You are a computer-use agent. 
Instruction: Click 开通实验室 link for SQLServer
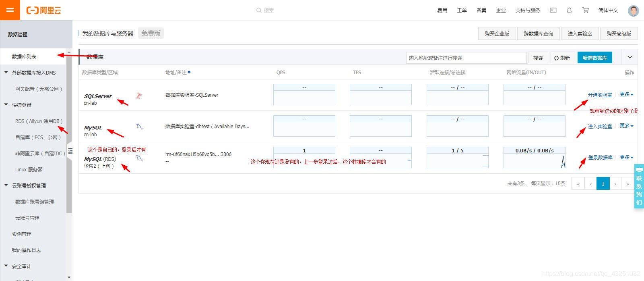tap(600, 95)
